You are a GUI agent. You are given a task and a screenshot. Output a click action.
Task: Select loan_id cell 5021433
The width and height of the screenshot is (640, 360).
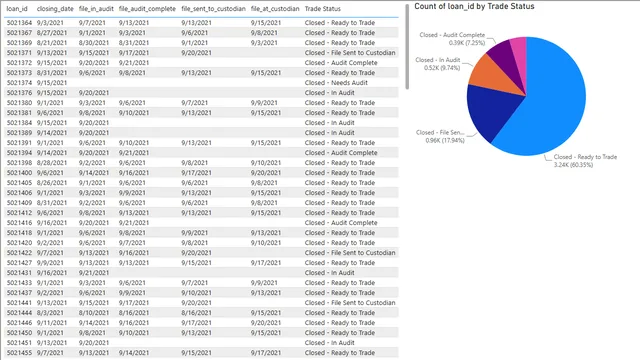click(19, 283)
